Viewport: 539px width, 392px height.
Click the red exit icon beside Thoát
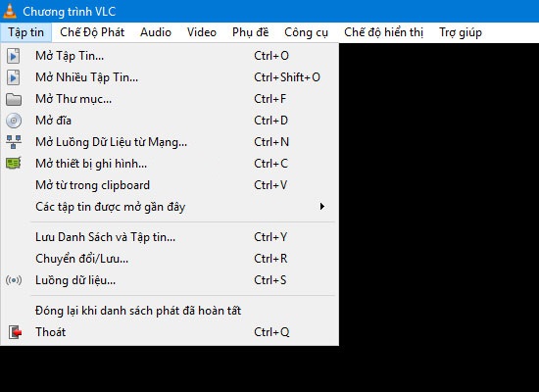pos(15,332)
